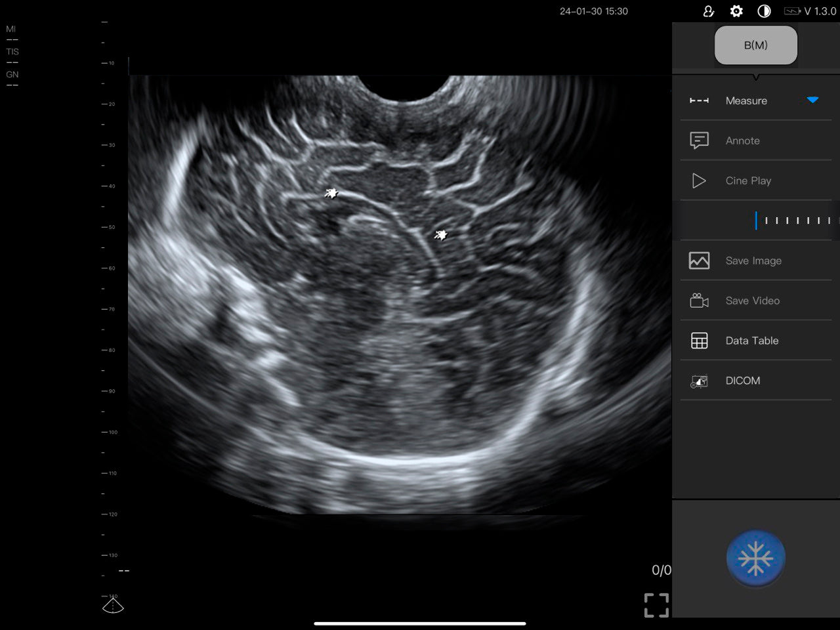Open the user profile icon
This screenshot has height=630, width=840.
click(x=708, y=11)
